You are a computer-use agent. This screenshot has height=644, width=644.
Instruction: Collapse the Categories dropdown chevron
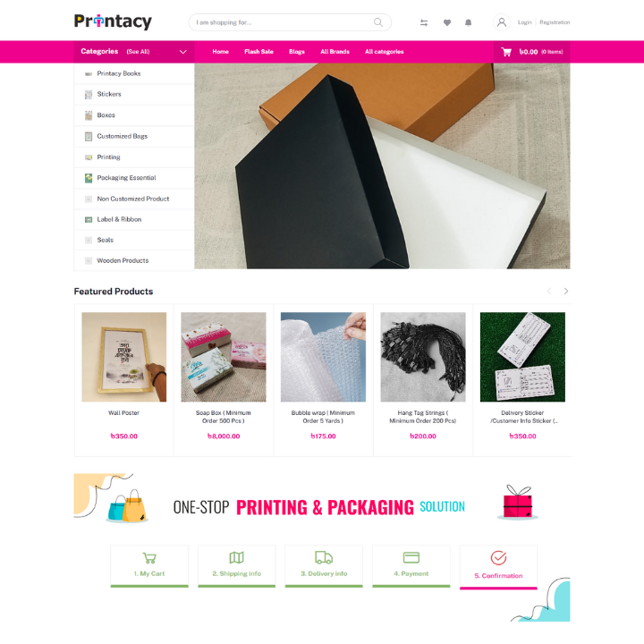(182, 52)
